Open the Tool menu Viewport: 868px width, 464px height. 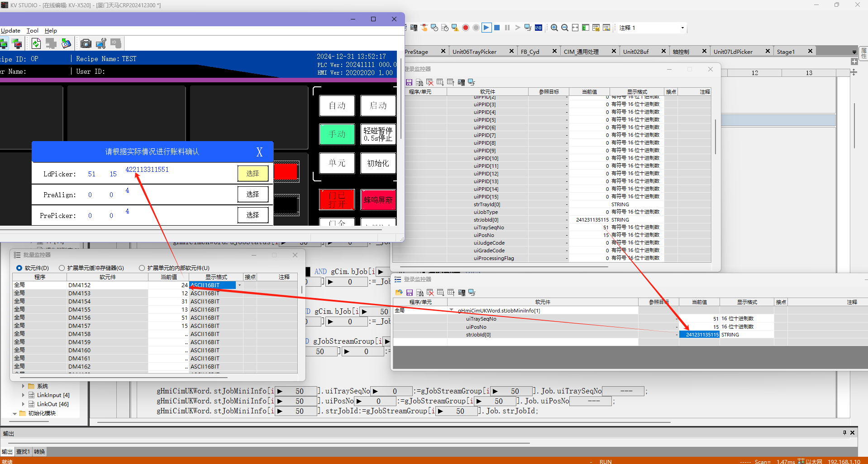click(x=32, y=31)
